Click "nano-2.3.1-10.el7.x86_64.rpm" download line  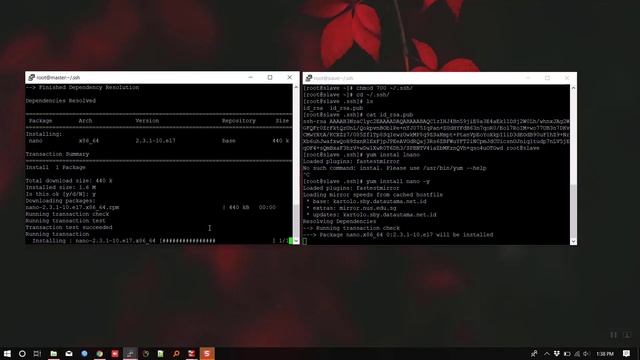coord(72,207)
